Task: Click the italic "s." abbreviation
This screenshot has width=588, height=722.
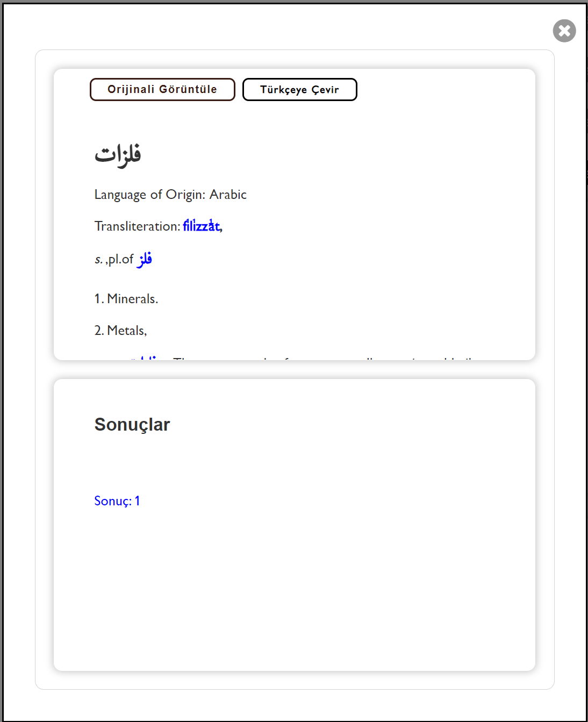Action: (x=98, y=260)
